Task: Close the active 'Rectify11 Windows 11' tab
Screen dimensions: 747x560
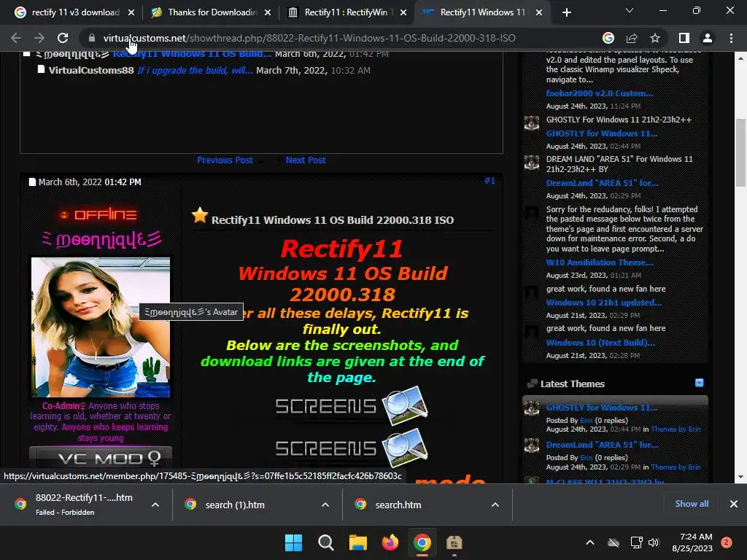Action: coord(539,12)
